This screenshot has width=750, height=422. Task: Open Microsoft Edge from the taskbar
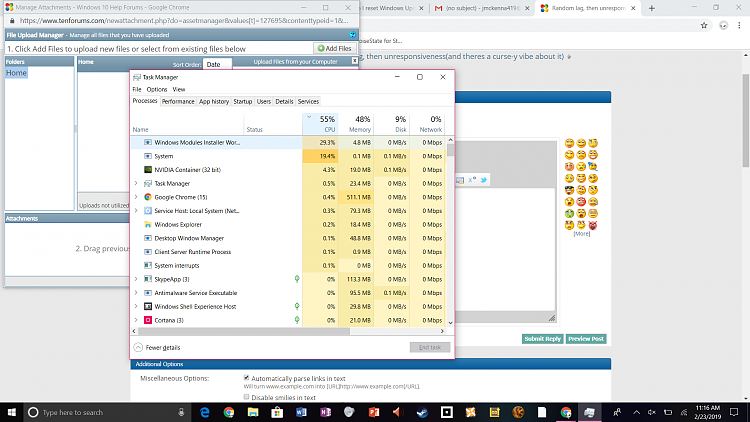[x=205, y=412]
